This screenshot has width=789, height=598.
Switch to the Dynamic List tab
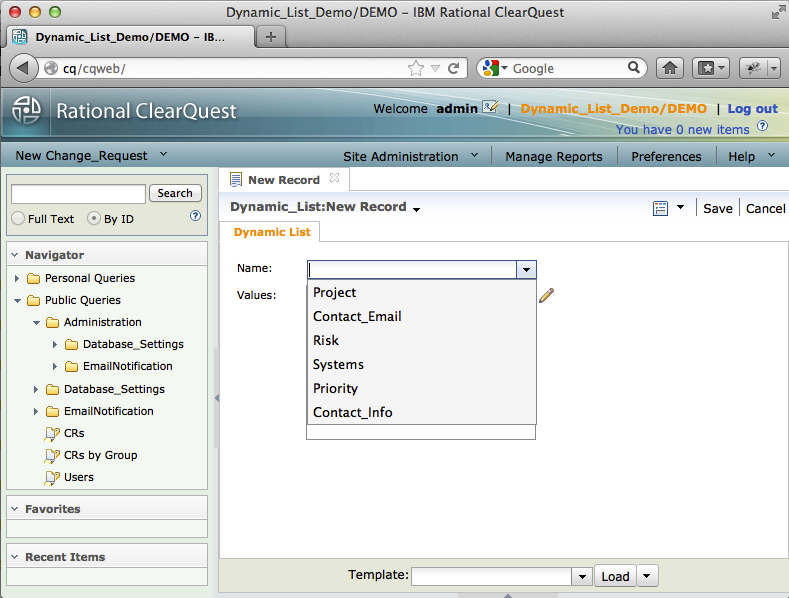click(272, 232)
